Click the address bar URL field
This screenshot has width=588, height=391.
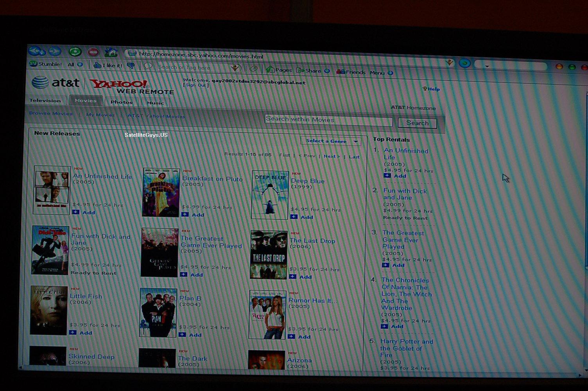point(289,57)
